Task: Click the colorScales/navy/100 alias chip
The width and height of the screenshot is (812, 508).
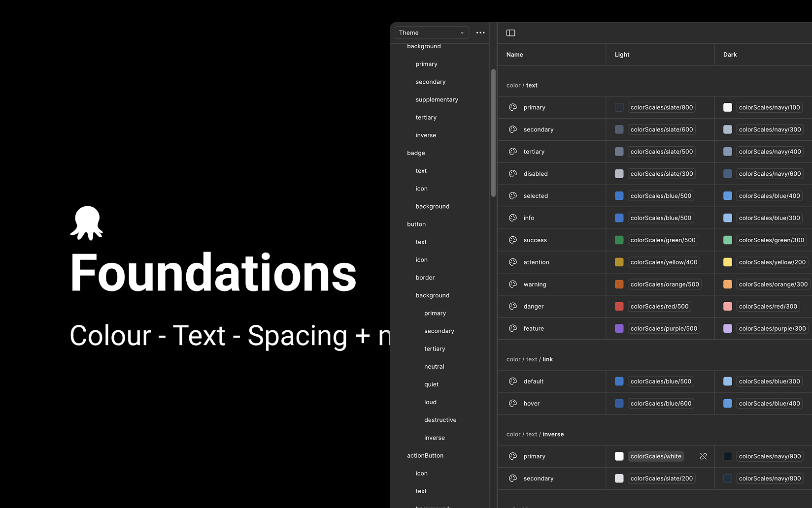Action: point(770,107)
